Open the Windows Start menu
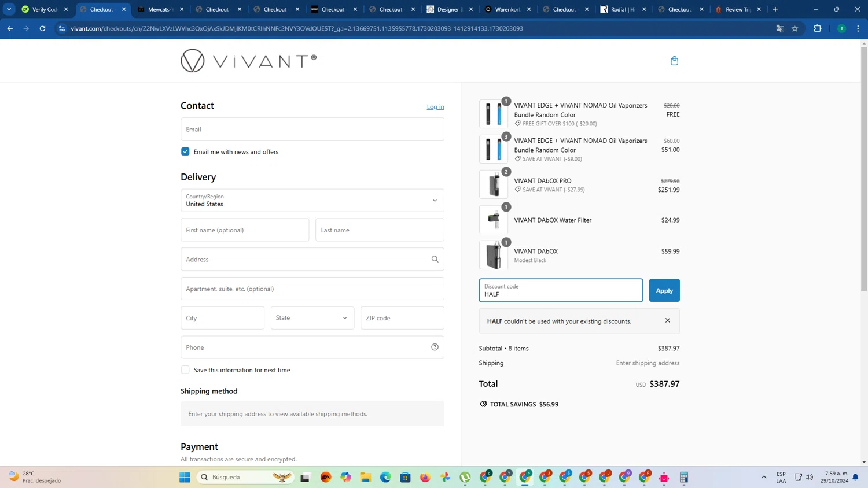868x488 pixels. coord(185,477)
